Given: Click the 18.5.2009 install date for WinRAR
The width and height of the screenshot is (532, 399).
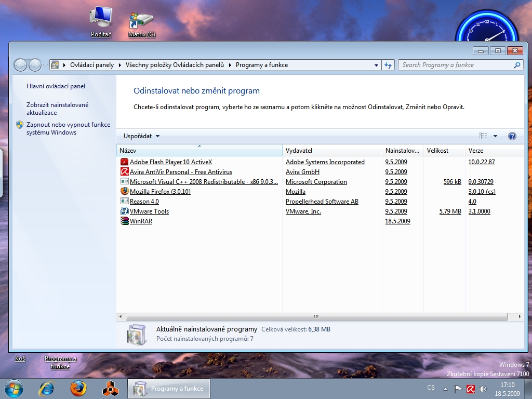Looking at the screenshot, I should coord(397,221).
